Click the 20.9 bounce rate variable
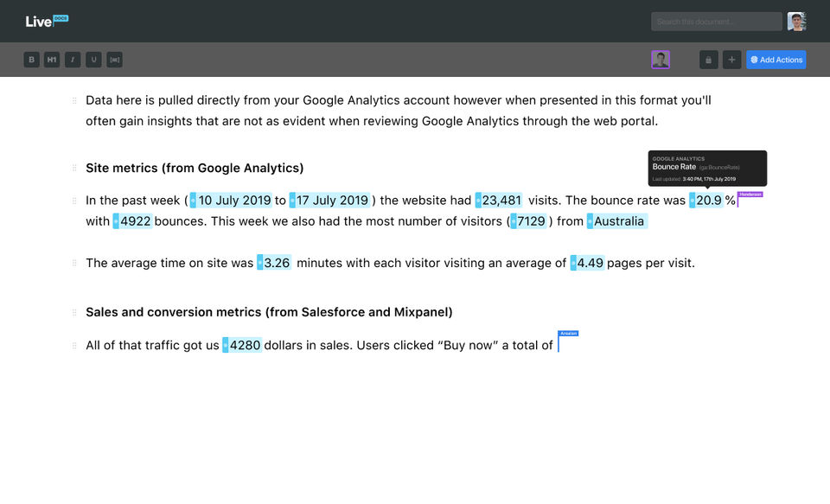The image size is (830, 504). (x=708, y=201)
